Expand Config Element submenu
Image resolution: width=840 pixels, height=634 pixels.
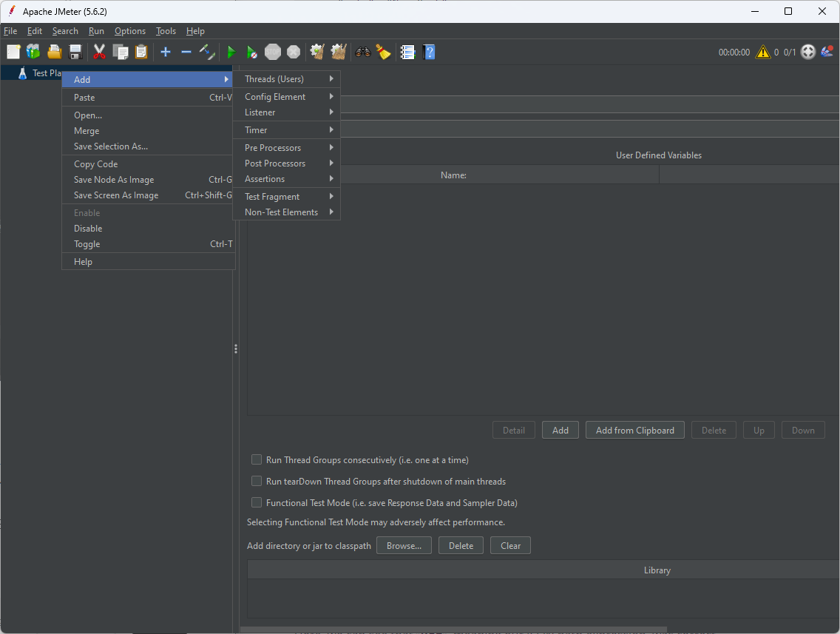[287, 96]
